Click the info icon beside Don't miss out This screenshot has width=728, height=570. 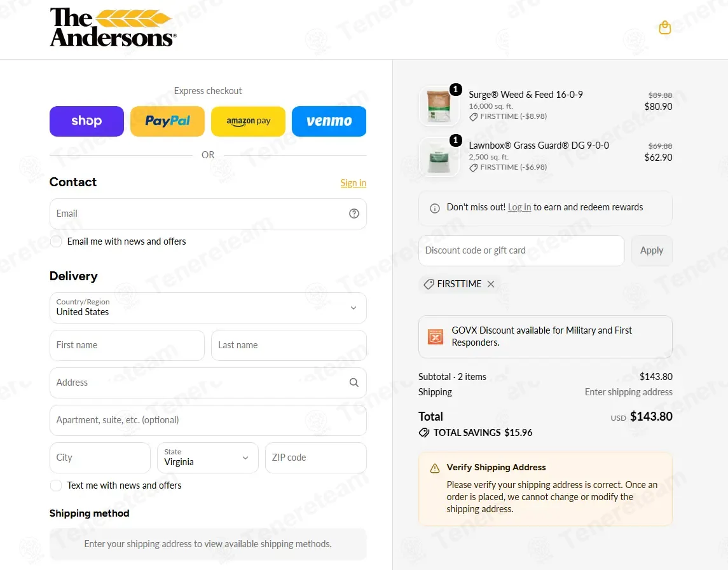pyautogui.click(x=434, y=208)
